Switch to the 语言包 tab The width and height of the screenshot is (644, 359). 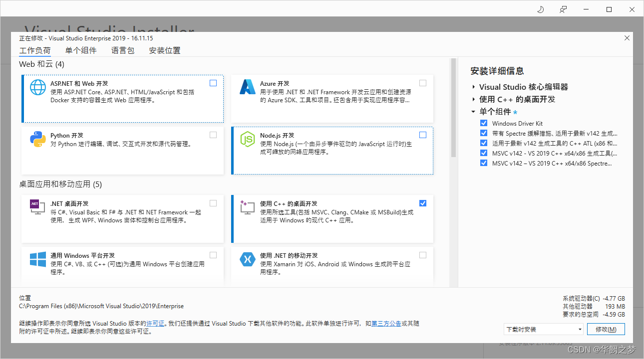(x=123, y=50)
